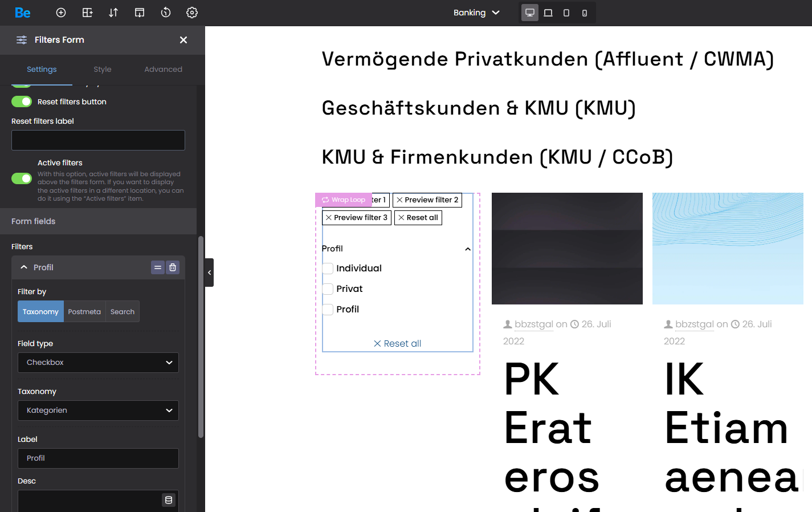Check the Individual checkbox
Image resolution: width=812 pixels, height=512 pixels.
tap(328, 269)
